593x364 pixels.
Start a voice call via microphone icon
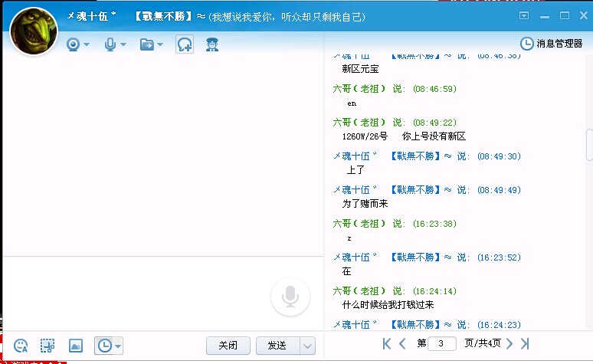pyautogui.click(x=110, y=44)
